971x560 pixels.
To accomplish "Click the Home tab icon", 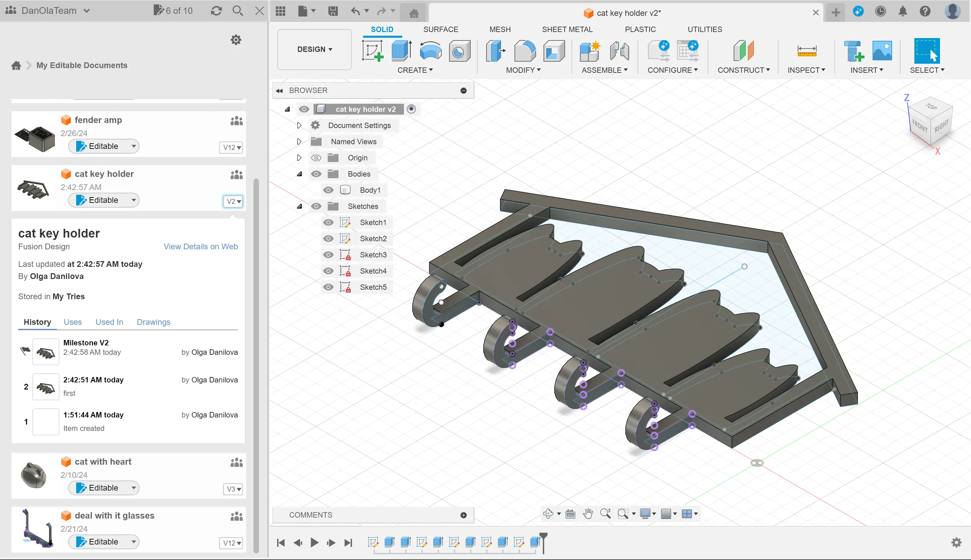I will [x=414, y=13].
